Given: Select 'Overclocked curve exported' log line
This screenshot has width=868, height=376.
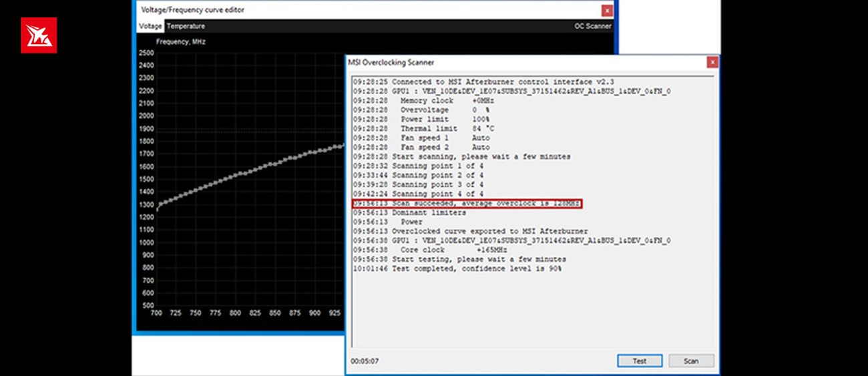Looking at the screenshot, I should (471, 231).
